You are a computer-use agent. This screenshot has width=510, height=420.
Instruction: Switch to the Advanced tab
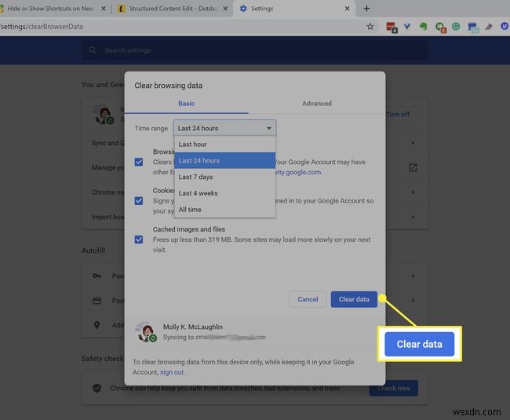[317, 104]
